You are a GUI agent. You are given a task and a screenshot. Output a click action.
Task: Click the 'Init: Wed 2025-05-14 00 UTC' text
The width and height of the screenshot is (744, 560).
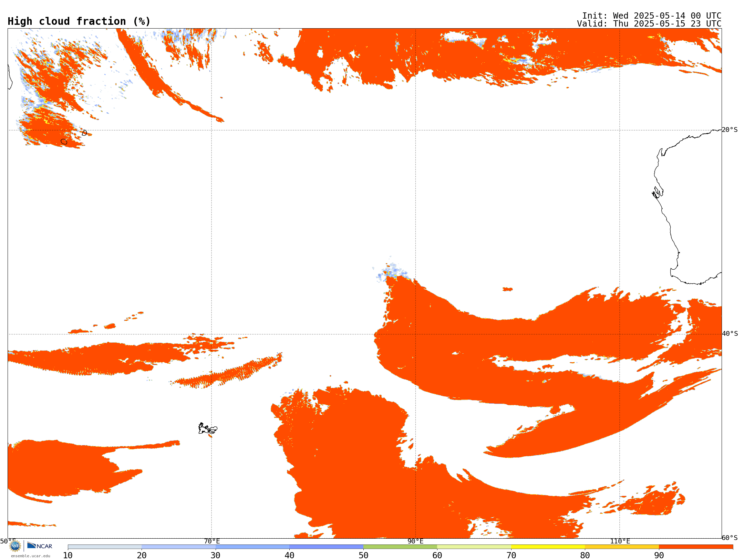tap(652, 16)
